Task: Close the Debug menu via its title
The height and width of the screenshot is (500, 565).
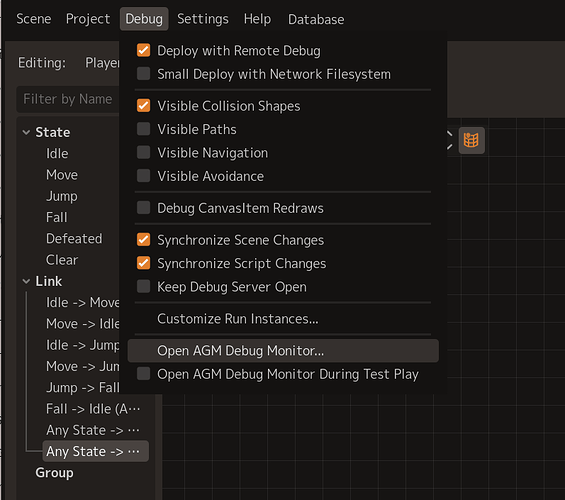Action: click(144, 19)
